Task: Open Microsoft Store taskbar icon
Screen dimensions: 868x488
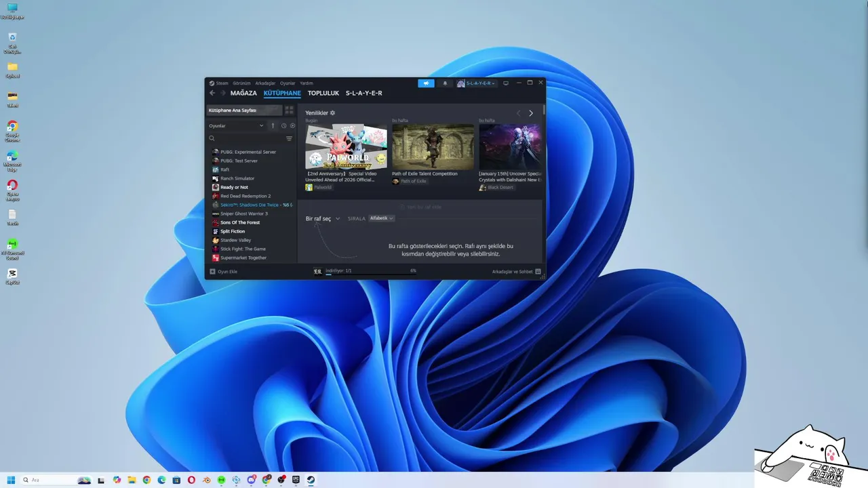Action: [176, 480]
